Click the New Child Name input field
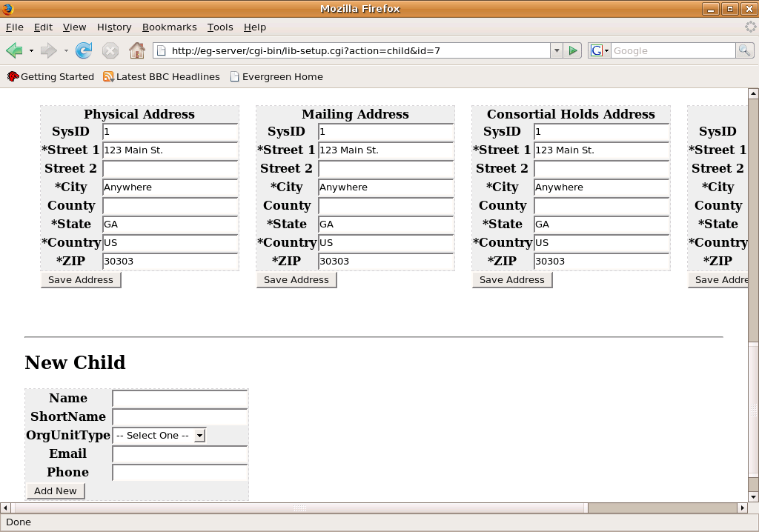 [x=179, y=398]
